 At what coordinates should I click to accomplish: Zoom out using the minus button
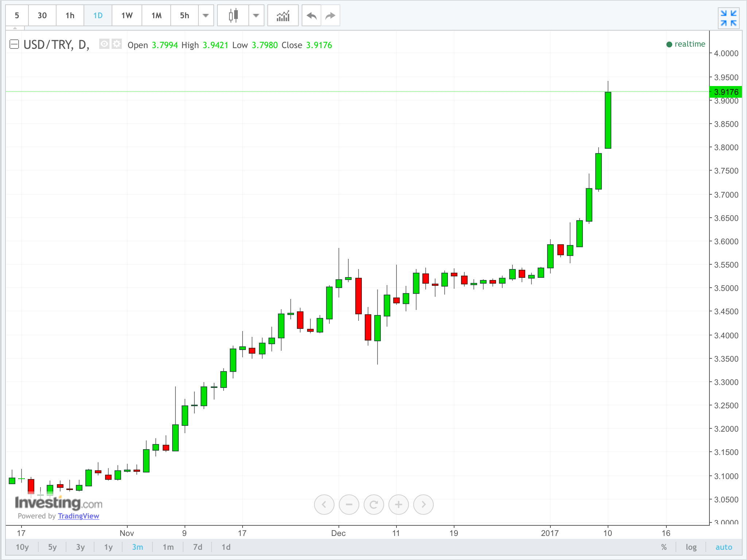[x=349, y=505]
